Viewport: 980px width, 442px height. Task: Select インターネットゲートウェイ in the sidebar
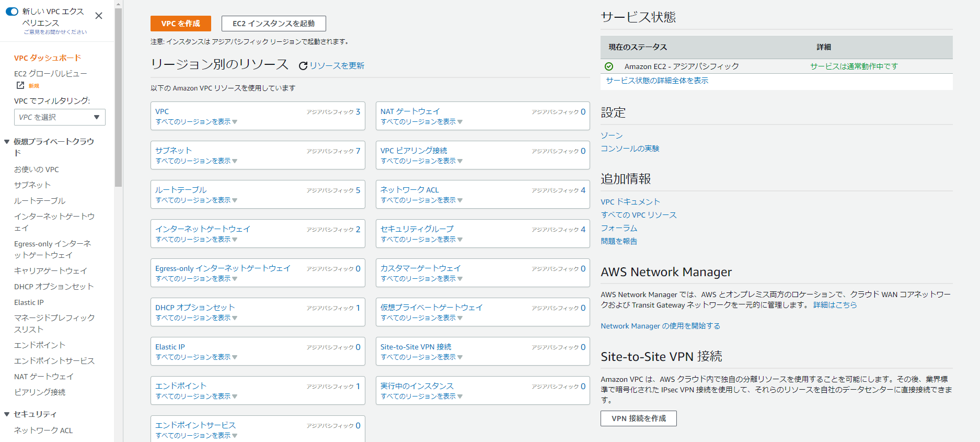(x=54, y=222)
